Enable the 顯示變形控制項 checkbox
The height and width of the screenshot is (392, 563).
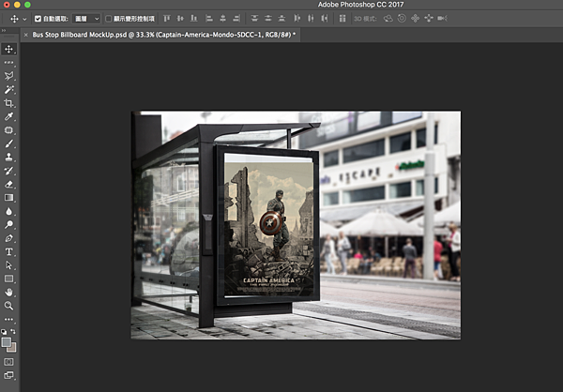(x=108, y=18)
